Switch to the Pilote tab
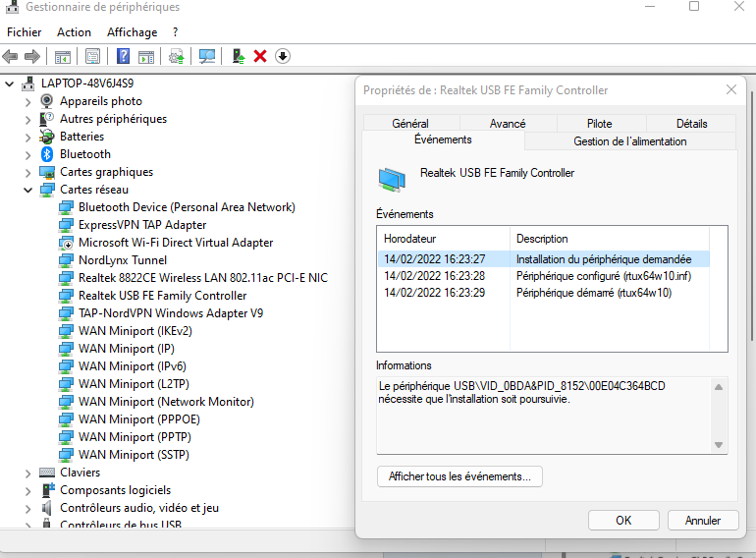The image size is (756, 558). pos(600,124)
